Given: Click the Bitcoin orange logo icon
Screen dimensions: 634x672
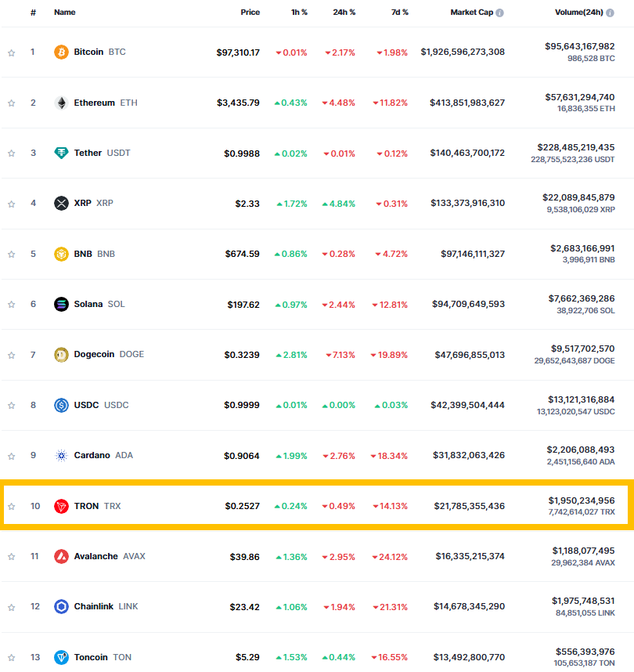Looking at the screenshot, I should (x=61, y=52).
